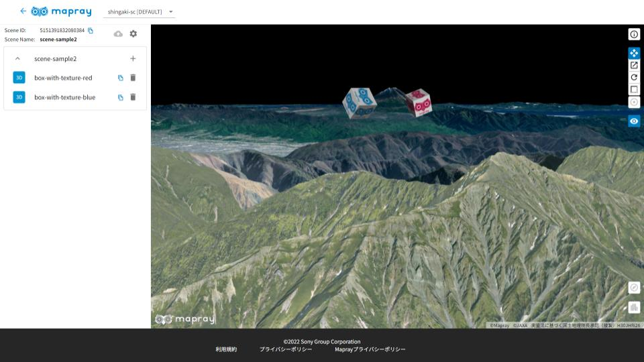
Task: Copy the Scene ID to clipboard
Action: tap(91, 31)
